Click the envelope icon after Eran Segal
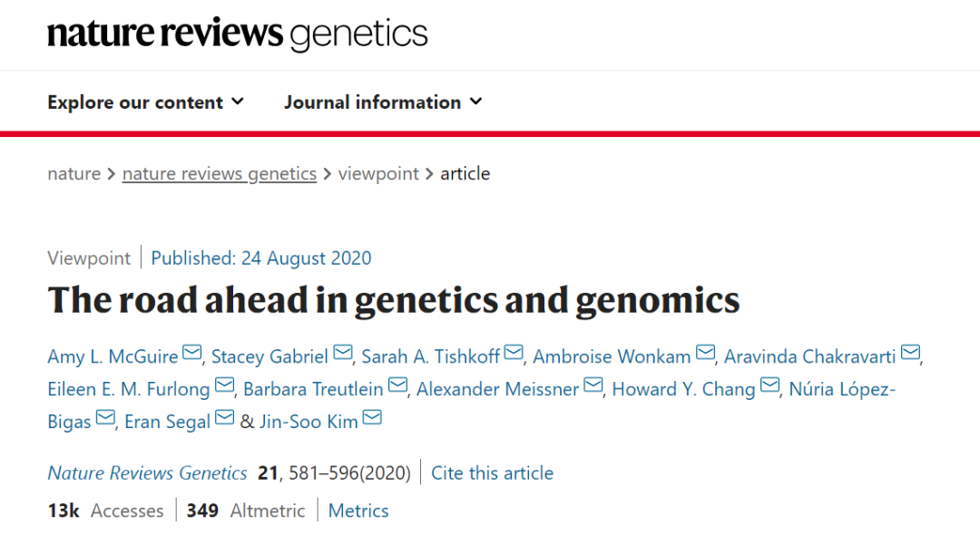Image resolution: width=980 pixels, height=536 pixels. [x=224, y=419]
